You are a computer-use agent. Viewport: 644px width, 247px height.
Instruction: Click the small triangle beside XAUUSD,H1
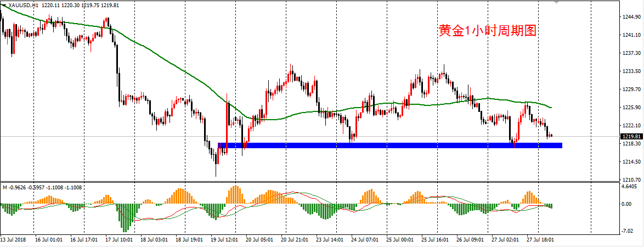[5, 5]
